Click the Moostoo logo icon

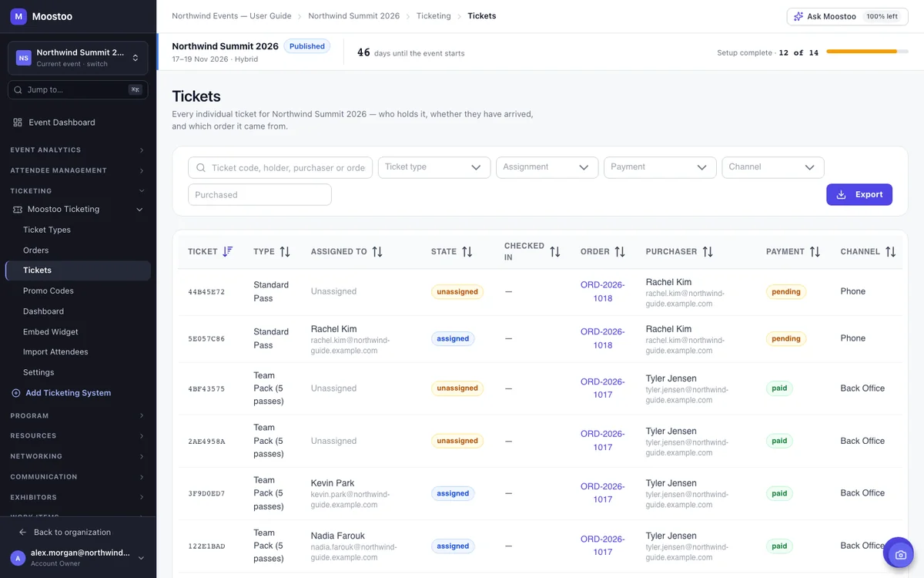coord(18,16)
